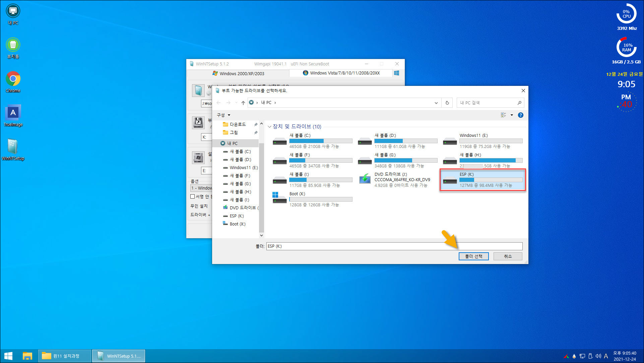
Task: Click the 폴더 선택 button
Action: [x=473, y=256]
